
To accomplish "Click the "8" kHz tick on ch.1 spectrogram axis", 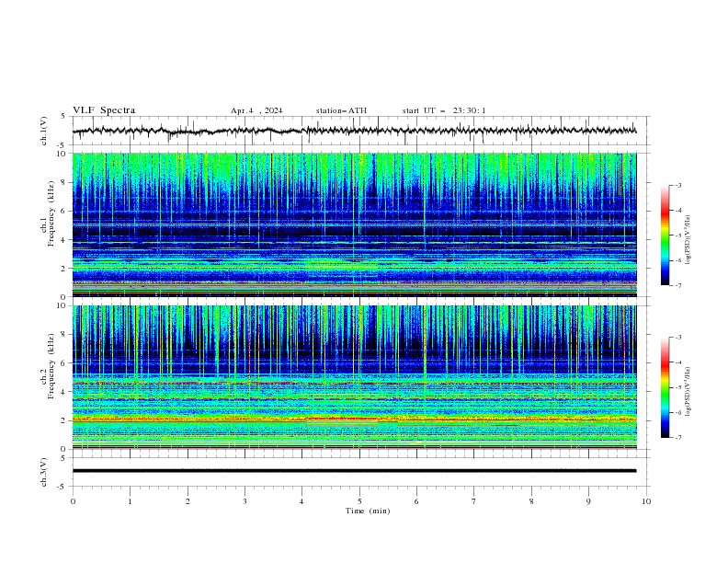I will tap(64, 182).
